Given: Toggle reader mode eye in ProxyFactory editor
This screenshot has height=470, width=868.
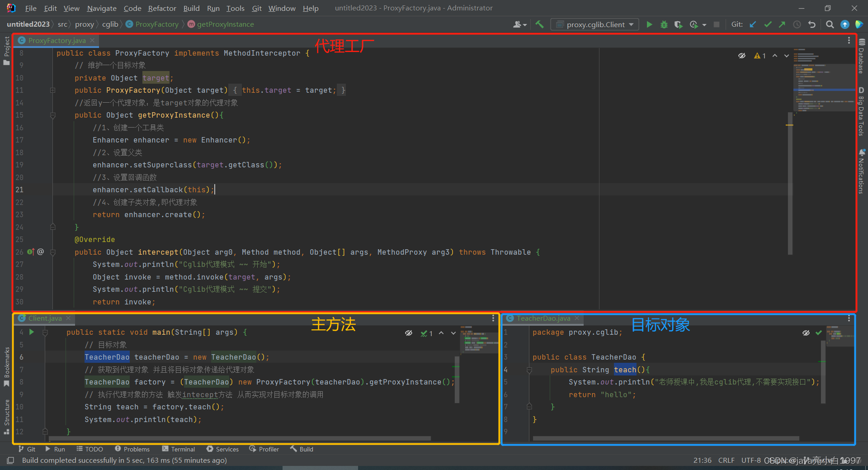Looking at the screenshot, I should click(x=742, y=56).
